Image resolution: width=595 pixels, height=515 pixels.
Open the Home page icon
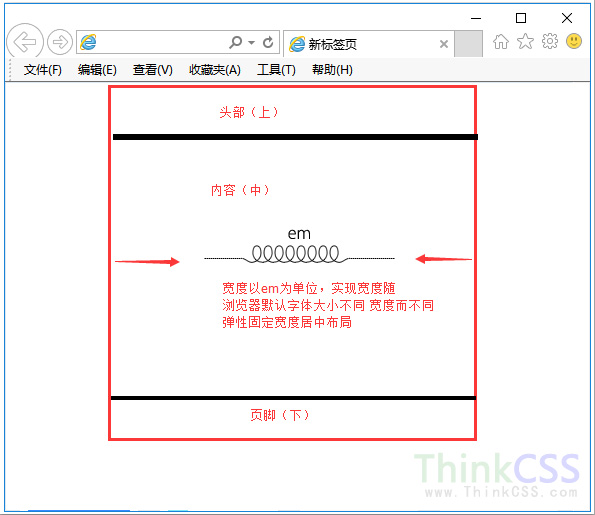pos(501,41)
